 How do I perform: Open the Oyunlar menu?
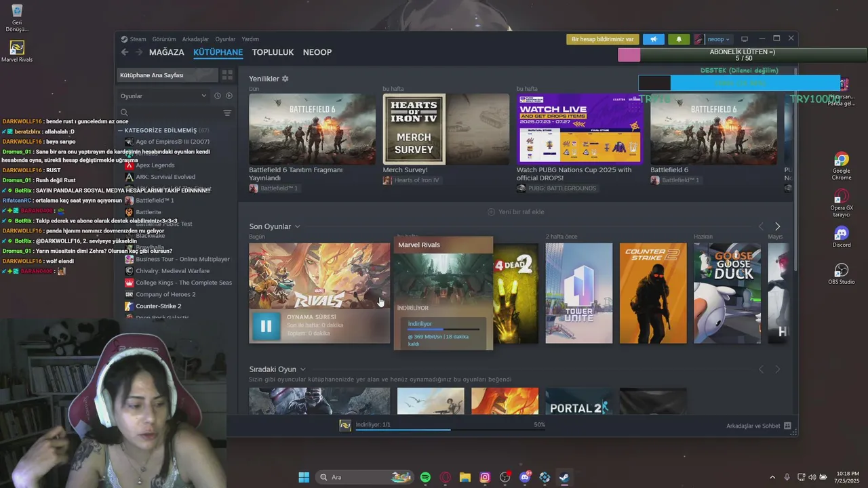click(225, 39)
